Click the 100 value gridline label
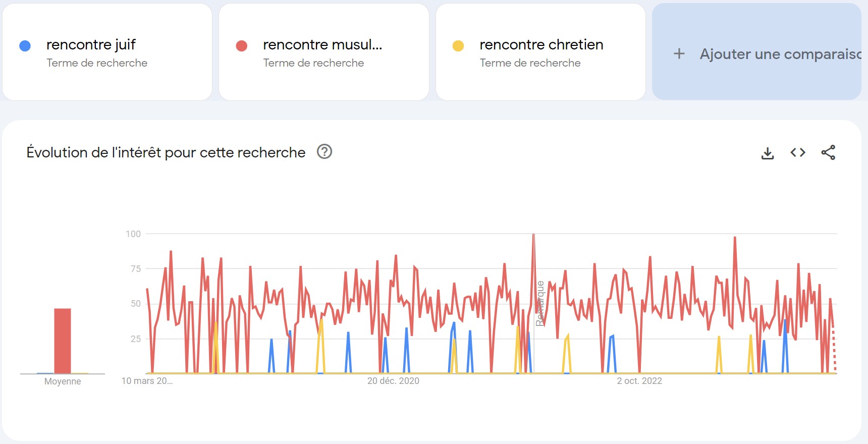 pyautogui.click(x=133, y=234)
